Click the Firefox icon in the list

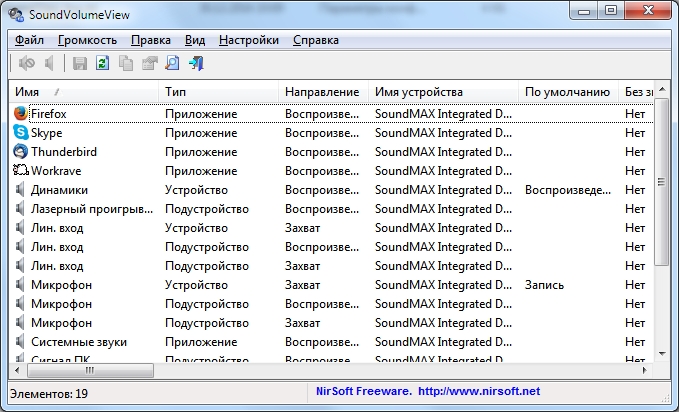[20, 114]
